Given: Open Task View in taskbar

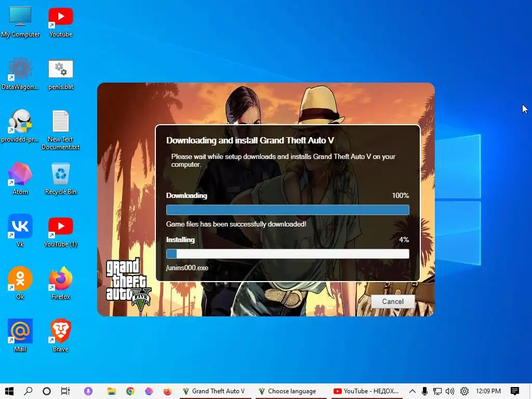Looking at the screenshot, I should click(x=65, y=391).
